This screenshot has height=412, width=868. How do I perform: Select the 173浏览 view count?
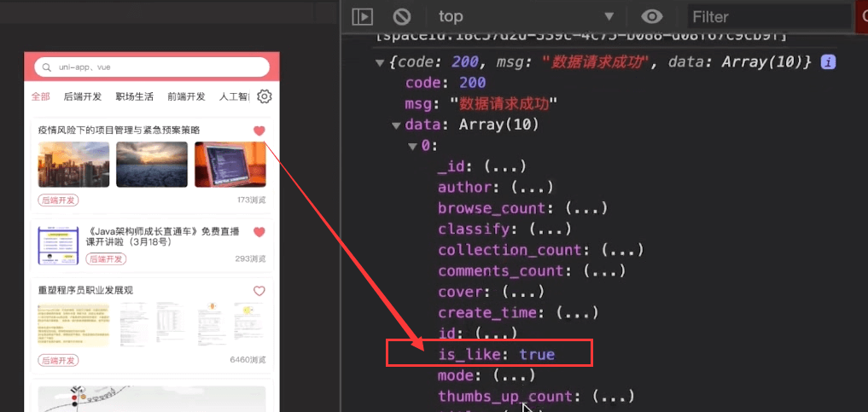click(251, 200)
